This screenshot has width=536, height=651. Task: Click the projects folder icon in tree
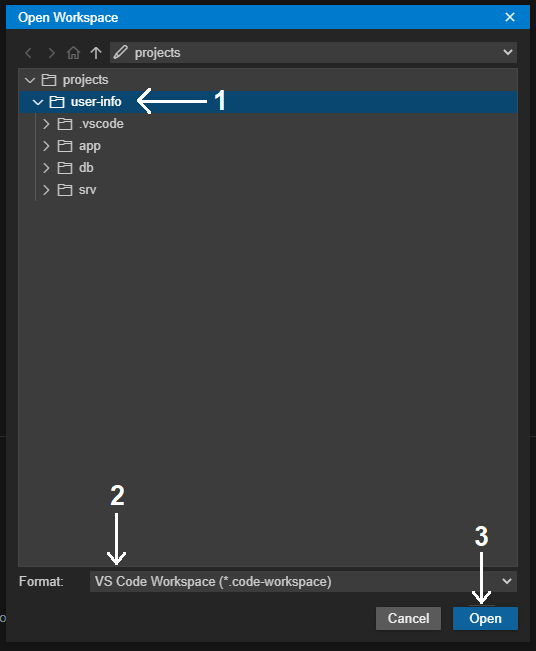coord(49,80)
